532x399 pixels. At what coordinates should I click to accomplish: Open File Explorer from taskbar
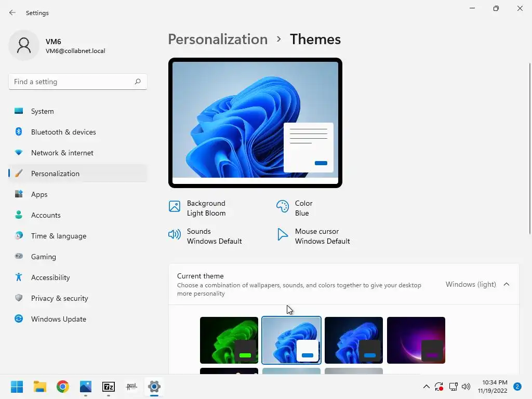[x=39, y=387]
